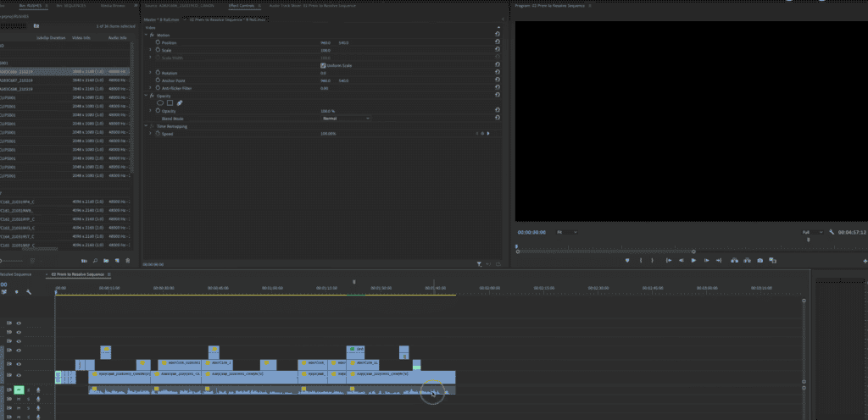Click the 00:01:00:00 mark on timeline ruler

pyautogui.click(x=273, y=288)
